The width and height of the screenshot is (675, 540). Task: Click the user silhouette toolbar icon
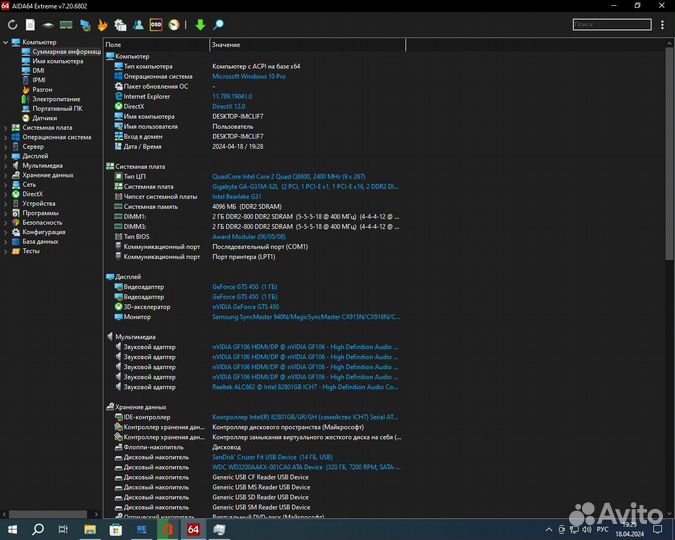(x=138, y=25)
